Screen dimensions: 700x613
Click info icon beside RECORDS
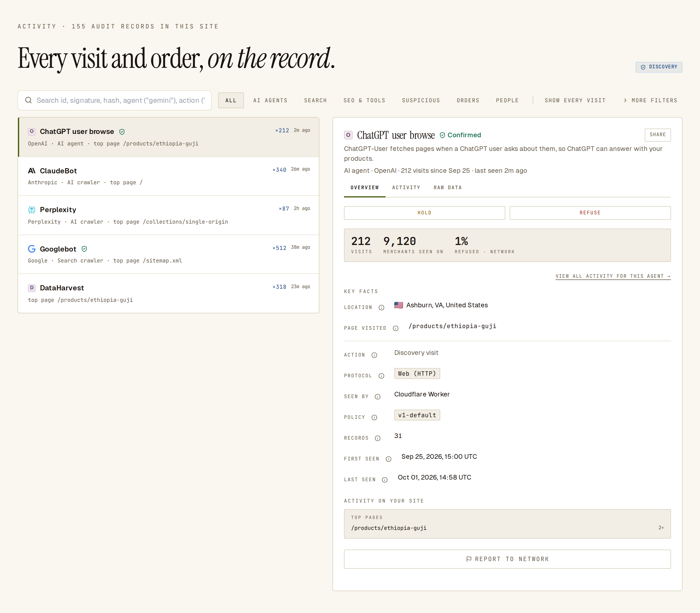click(x=378, y=438)
